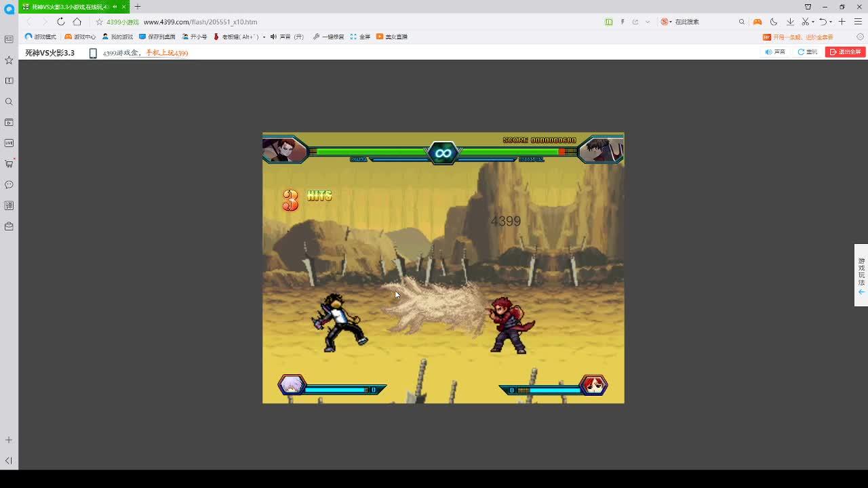Expand the address bar dropdown chevron
Viewport: 868px width, 488px height.
(x=648, y=22)
